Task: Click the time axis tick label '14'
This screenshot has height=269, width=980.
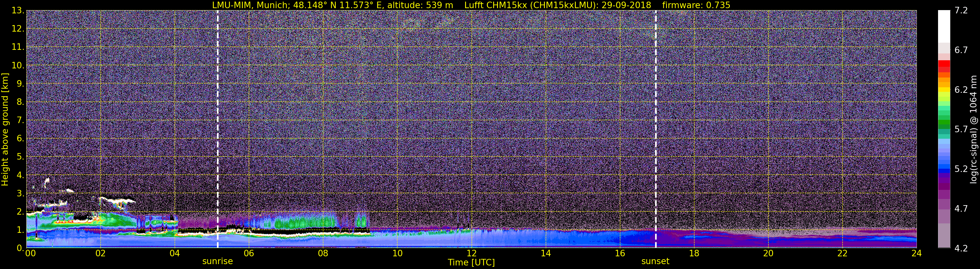Action: [x=545, y=253]
